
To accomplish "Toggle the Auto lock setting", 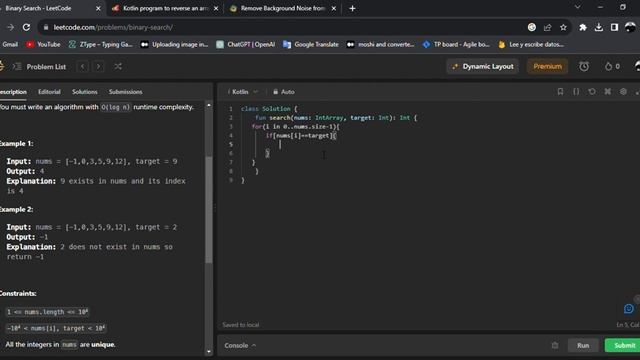I will click(284, 92).
